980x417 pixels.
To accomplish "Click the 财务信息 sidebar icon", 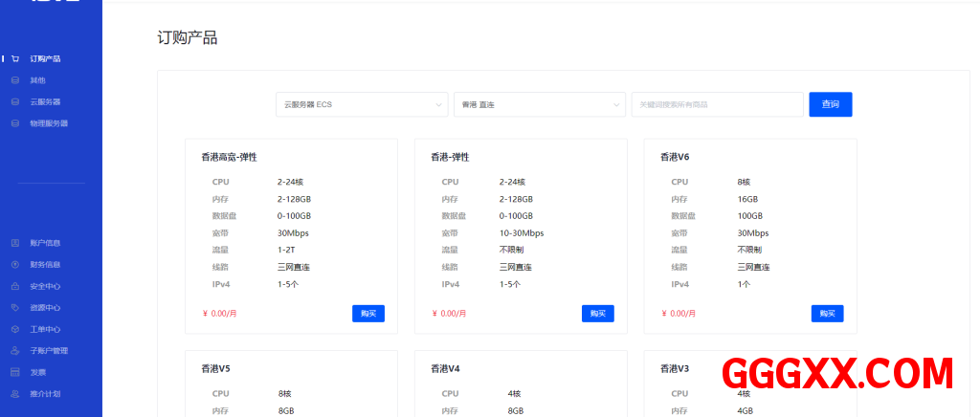I will click(x=15, y=265).
